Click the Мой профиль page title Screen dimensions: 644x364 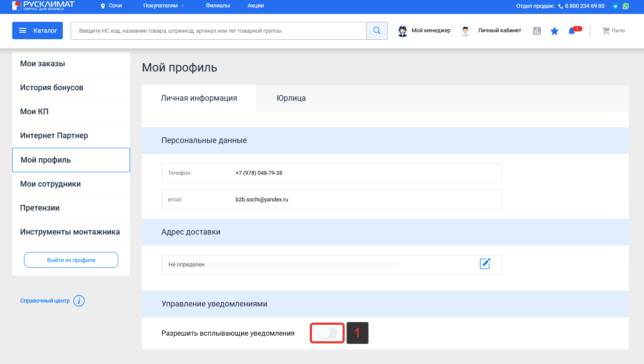point(180,68)
